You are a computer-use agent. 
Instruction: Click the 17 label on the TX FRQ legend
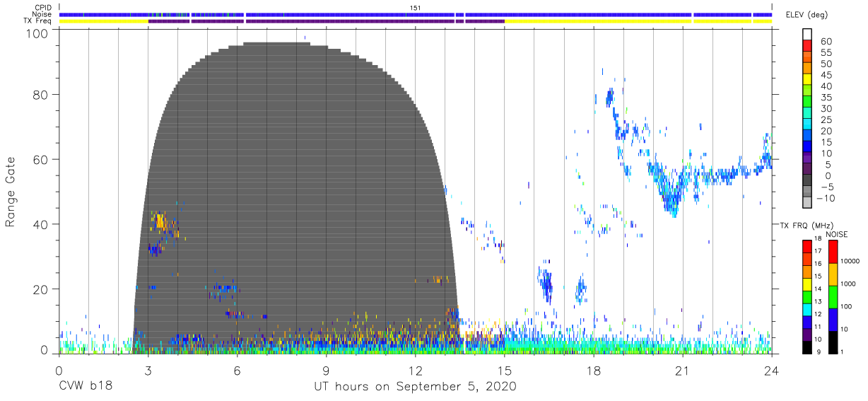[816, 251]
